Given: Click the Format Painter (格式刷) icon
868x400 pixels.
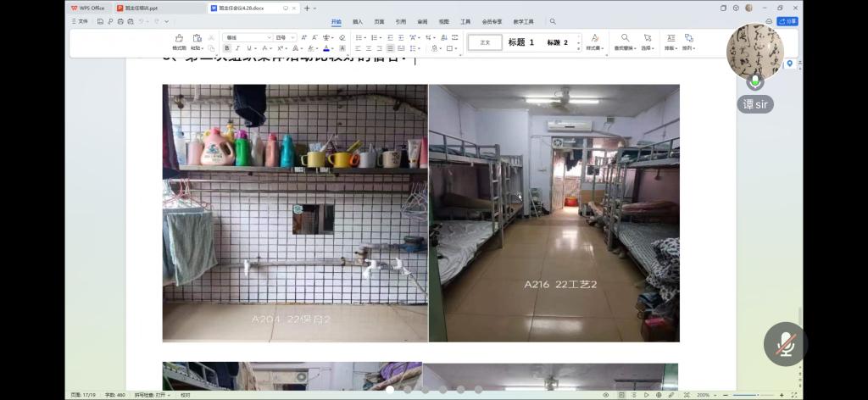Looking at the screenshot, I should 179,39.
